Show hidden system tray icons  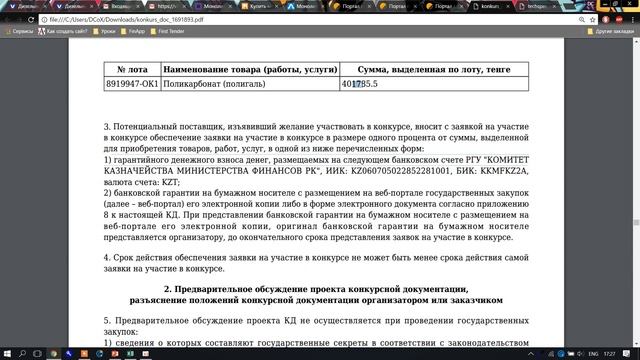click(531, 354)
